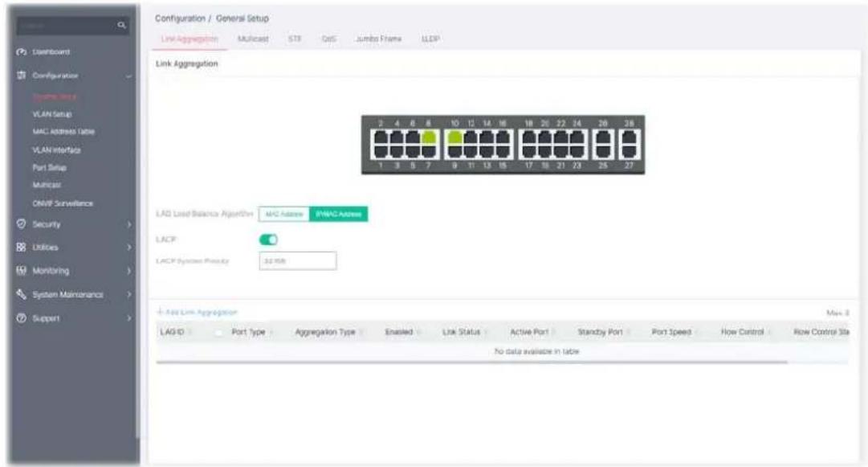Switch to the Link Aggregation tab
The image size is (868, 467).
[x=189, y=39]
